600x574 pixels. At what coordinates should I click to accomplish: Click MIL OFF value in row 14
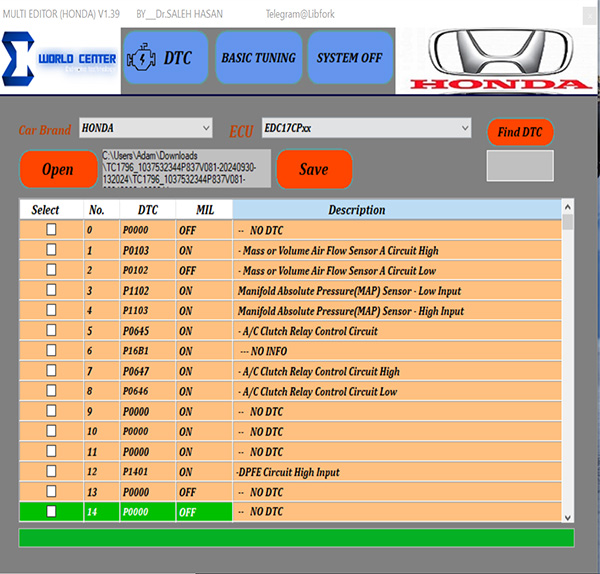click(x=204, y=512)
